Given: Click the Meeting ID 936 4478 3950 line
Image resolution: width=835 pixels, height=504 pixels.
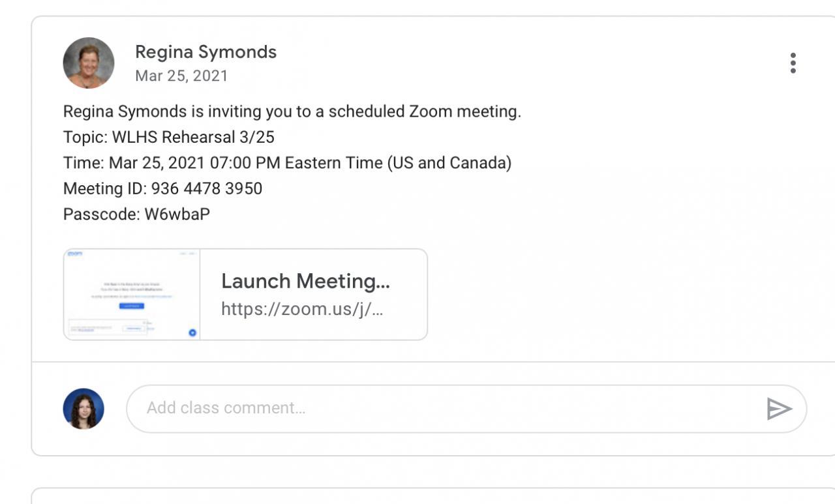Looking at the screenshot, I should pos(162,189).
